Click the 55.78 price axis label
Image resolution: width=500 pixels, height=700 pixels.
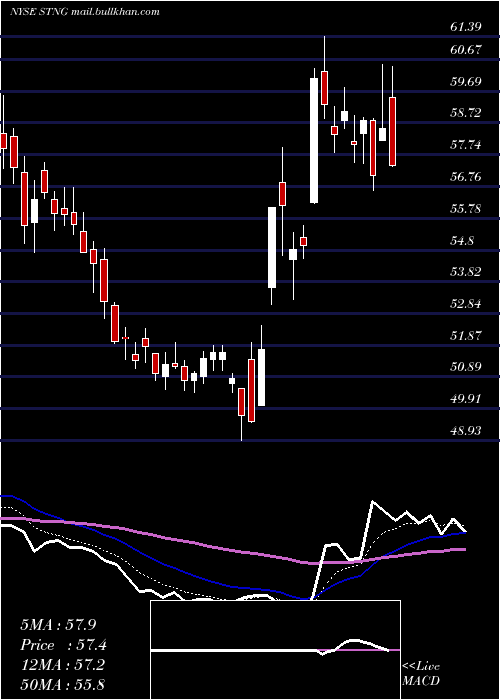click(x=466, y=208)
